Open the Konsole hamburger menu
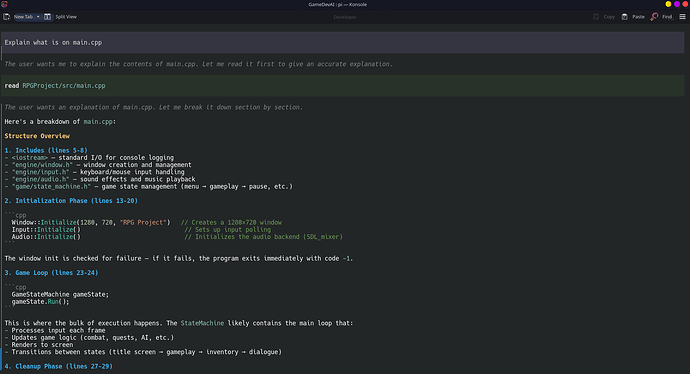The image size is (690, 374). (683, 17)
